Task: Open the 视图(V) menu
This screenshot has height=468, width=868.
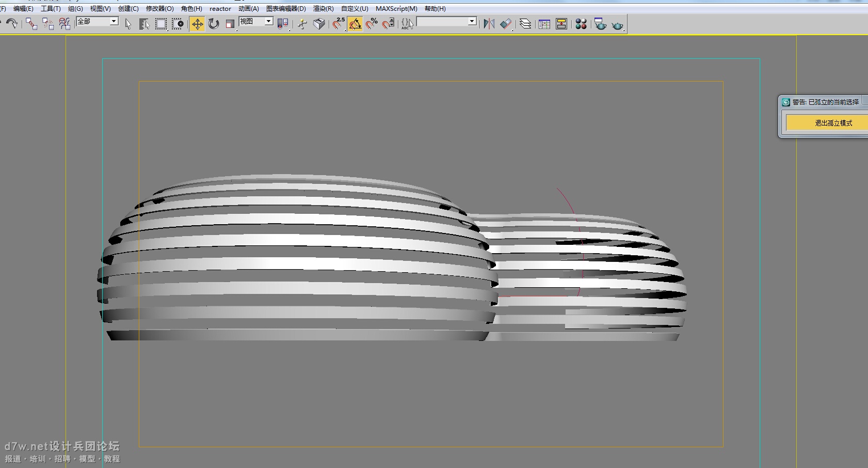Action: (x=100, y=9)
